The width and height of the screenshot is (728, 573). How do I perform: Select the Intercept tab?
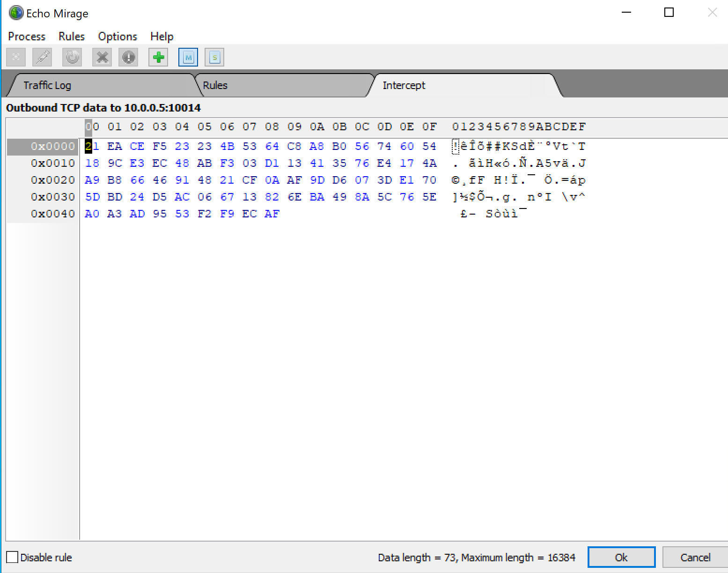click(404, 85)
